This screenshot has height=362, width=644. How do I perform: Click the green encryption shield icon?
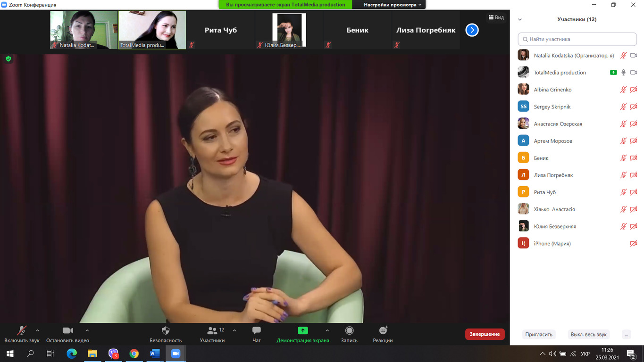8,59
